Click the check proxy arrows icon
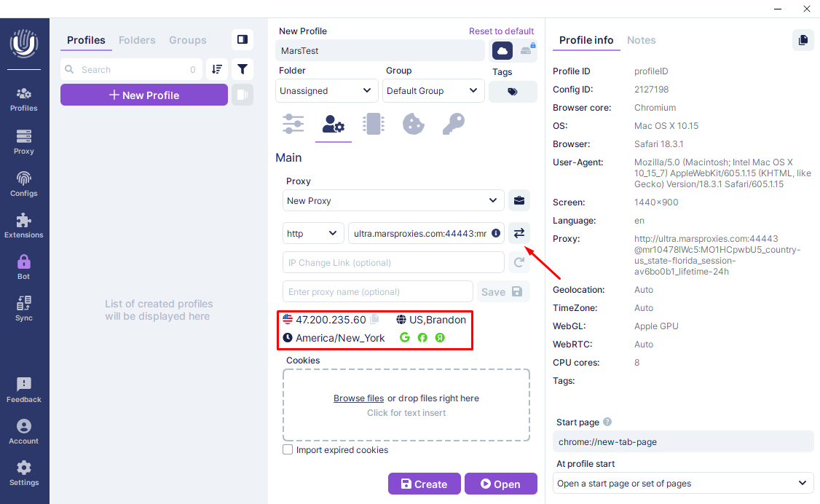820x504 pixels. tap(519, 233)
